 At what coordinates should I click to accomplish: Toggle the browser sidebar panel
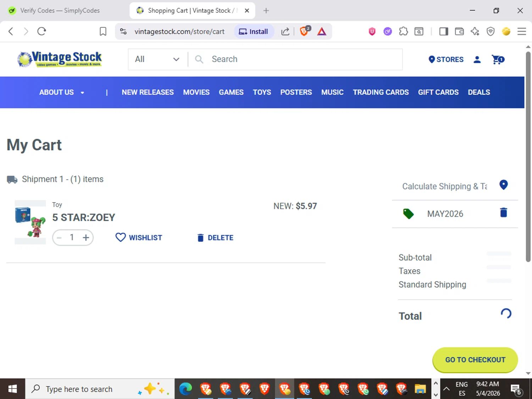point(444,32)
